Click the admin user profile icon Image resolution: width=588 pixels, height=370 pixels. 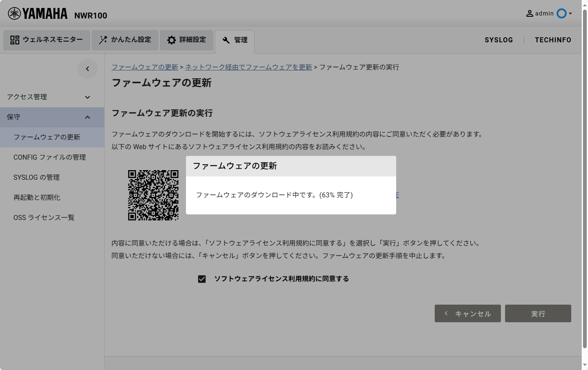pos(529,13)
